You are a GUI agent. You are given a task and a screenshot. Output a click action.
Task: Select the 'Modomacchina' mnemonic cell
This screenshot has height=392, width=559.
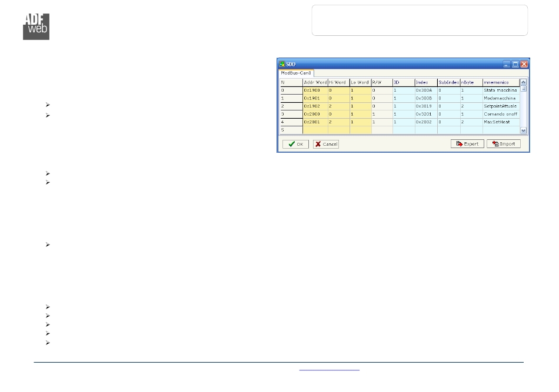pos(501,98)
